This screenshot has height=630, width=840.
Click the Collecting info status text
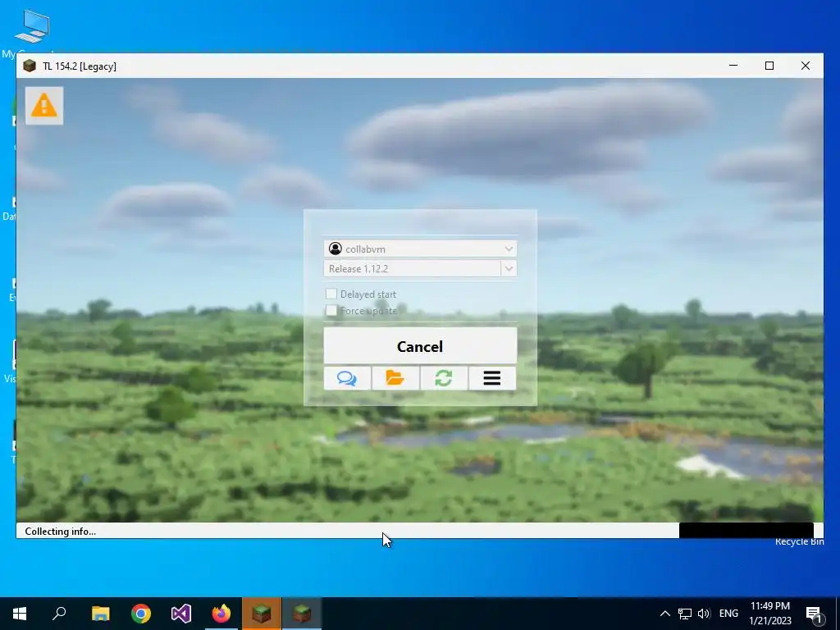(x=61, y=532)
